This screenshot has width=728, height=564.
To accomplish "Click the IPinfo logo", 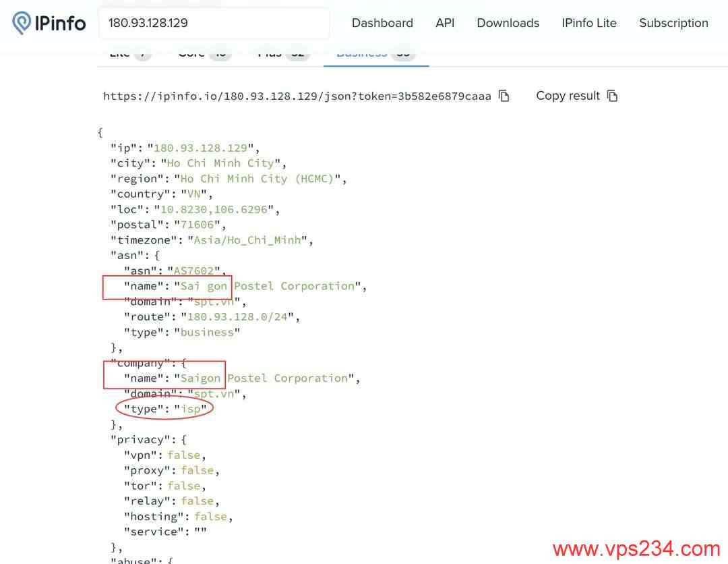I will click(49, 23).
